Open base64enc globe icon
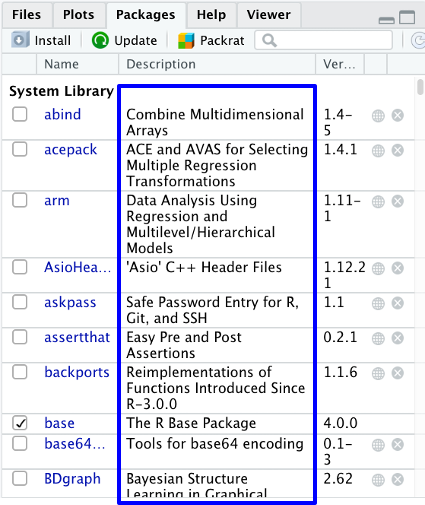This screenshot has height=505, width=425. [378, 445]
